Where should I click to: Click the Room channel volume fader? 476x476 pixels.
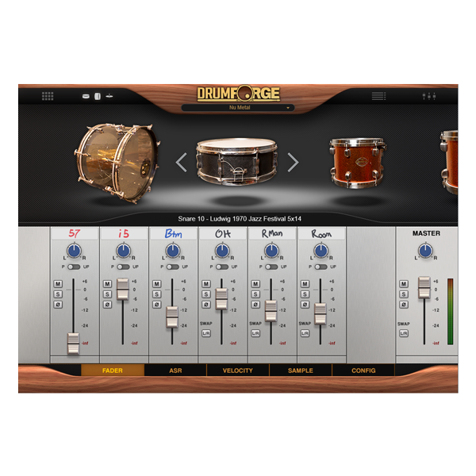321,313
